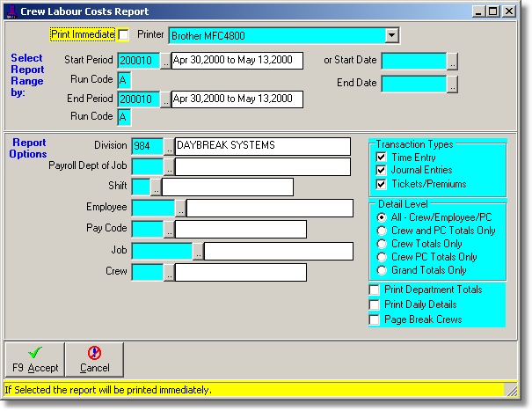Uncheck the Time Entry transaction type
This screenshot has width=532, height=411.
pyautogui.click(x=381, y=157)
